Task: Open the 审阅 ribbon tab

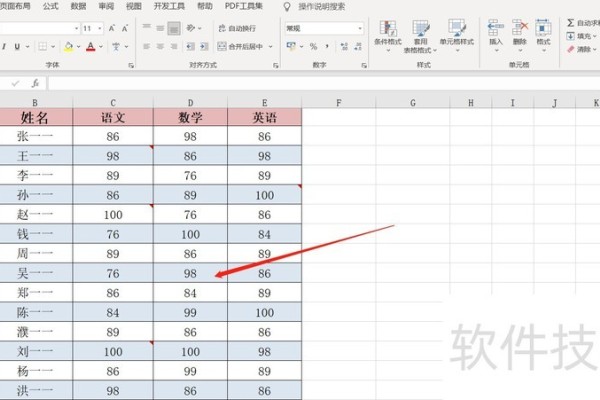Action: pyautogui.click(x=106, y=6)
